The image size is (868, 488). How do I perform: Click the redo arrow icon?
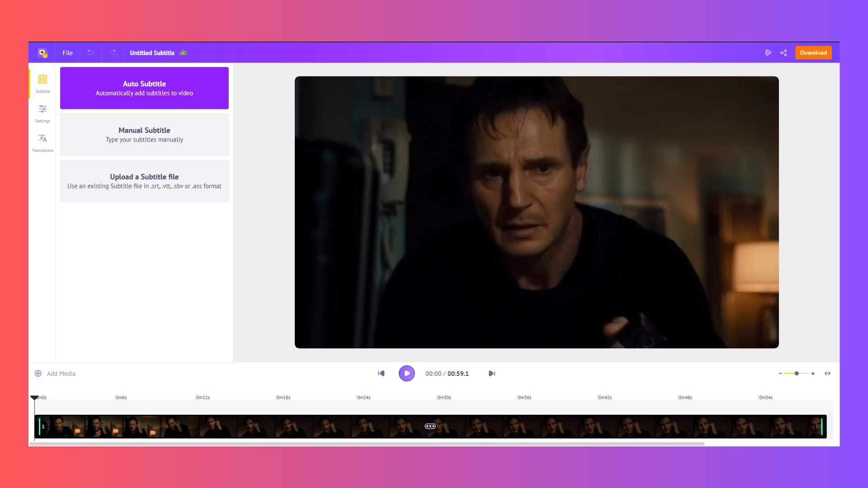[113, 52]
